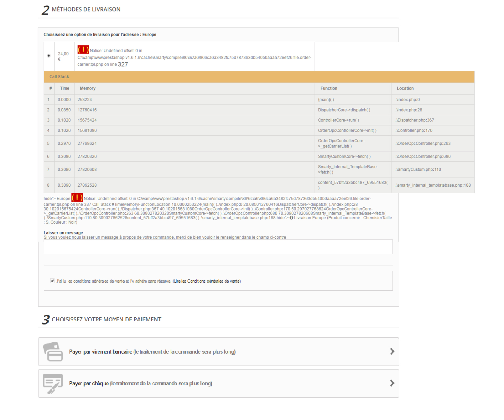The height and width of the screenshot is (420, 504).
Task: Click the ..\SmartyCustom.php:110 location cell
Action: tap(433, 169)
